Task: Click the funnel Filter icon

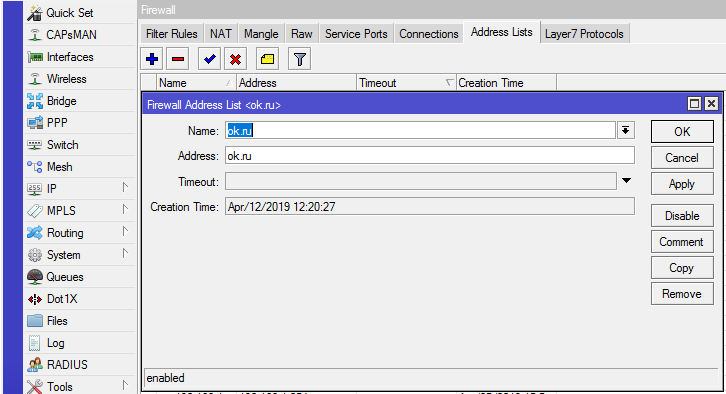Action: tap(299, 59)
